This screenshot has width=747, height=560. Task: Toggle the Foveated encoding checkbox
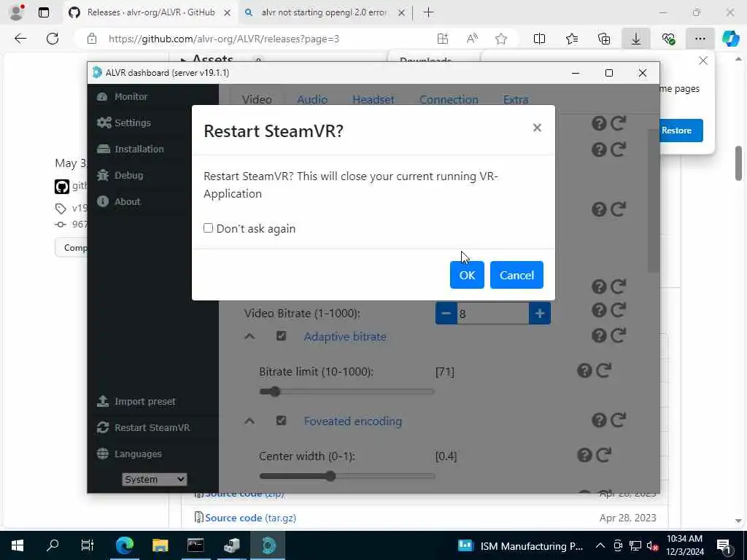pos(281,421)
